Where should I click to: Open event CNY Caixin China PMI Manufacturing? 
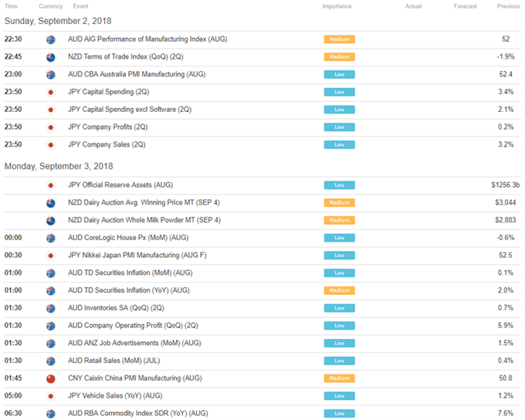tap(135, 378)
